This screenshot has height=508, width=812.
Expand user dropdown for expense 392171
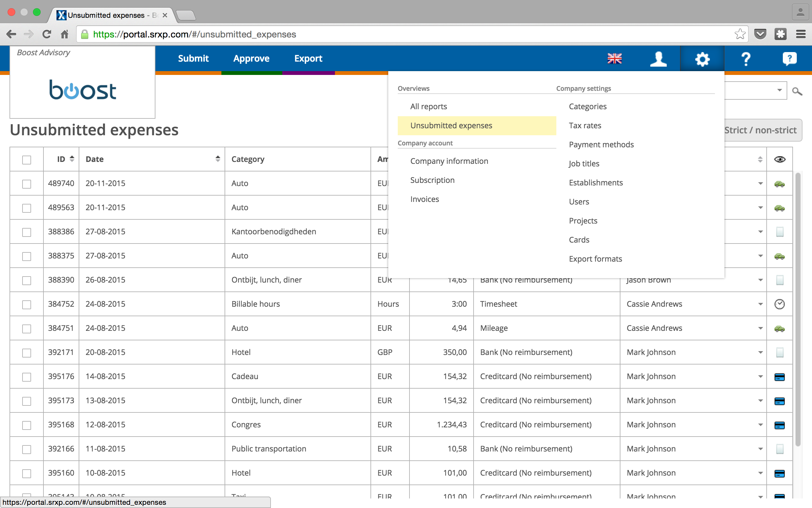click(x=760, y=352)
